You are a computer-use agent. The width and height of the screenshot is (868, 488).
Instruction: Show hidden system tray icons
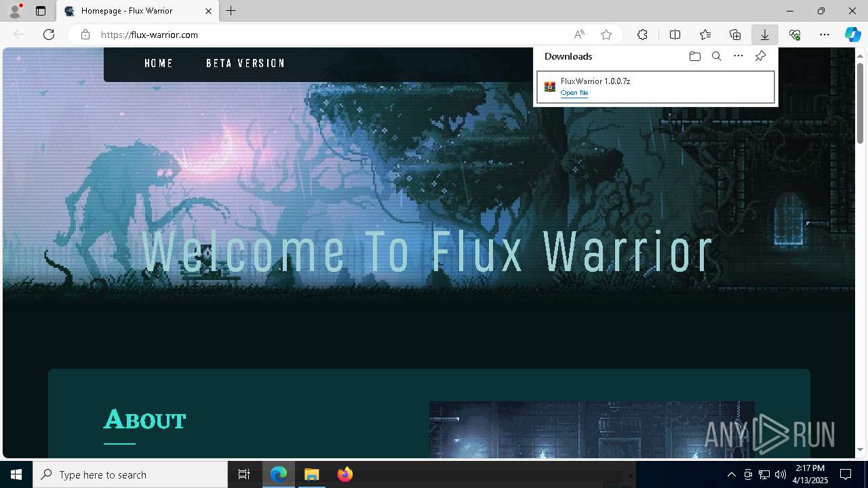(731, 474)
